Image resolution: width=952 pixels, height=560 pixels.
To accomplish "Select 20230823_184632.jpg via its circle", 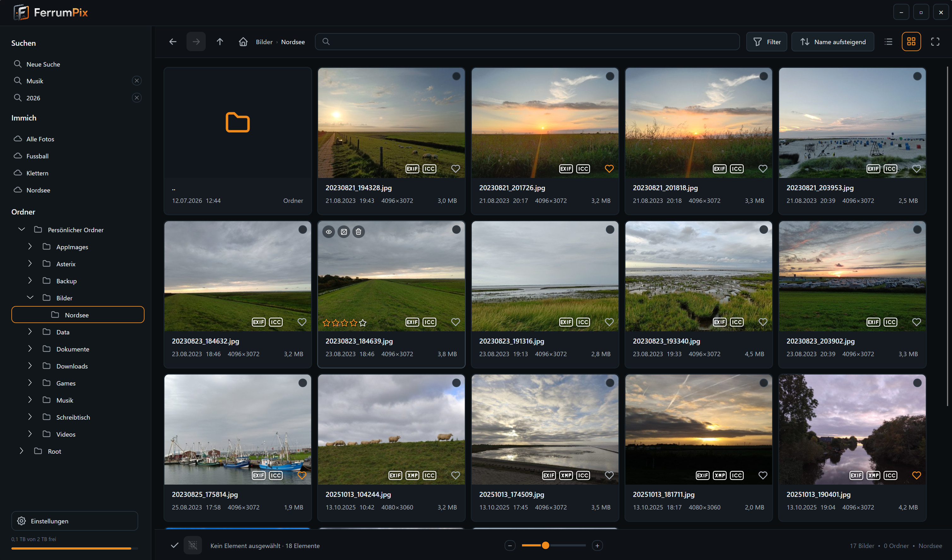I will [x=303, y=230].
